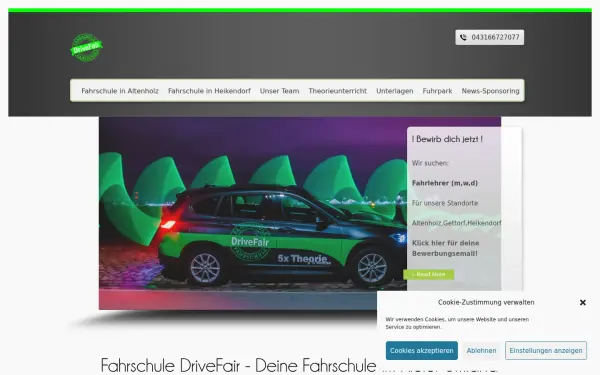600x375 pixels.
Task: Open Fahrschule in Altenholz menu item
Action: [x=120, y=91]
